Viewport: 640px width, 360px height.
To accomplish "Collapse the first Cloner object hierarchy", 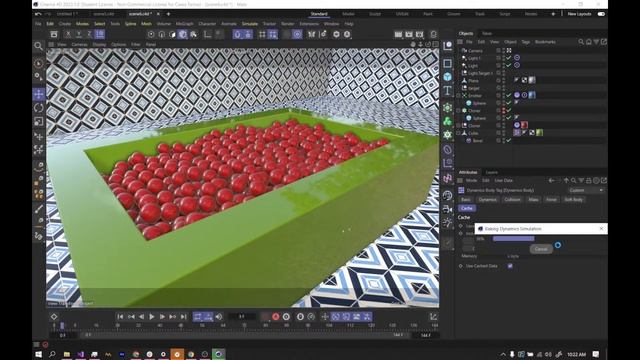I will [x=459, y=110].
